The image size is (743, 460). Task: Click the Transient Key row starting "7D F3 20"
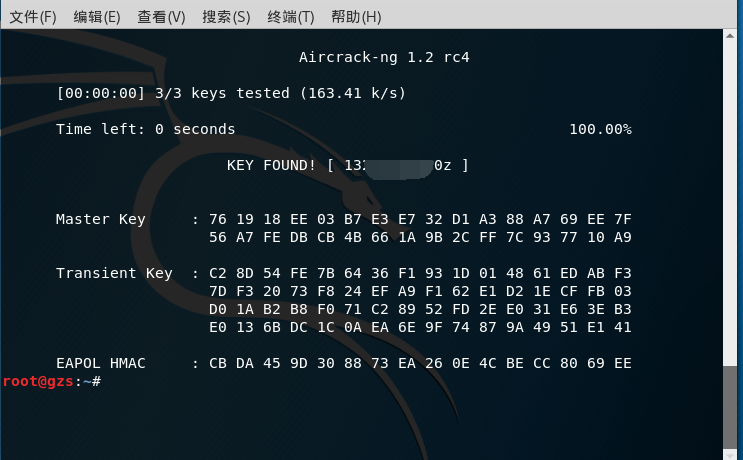pos(420,291)
